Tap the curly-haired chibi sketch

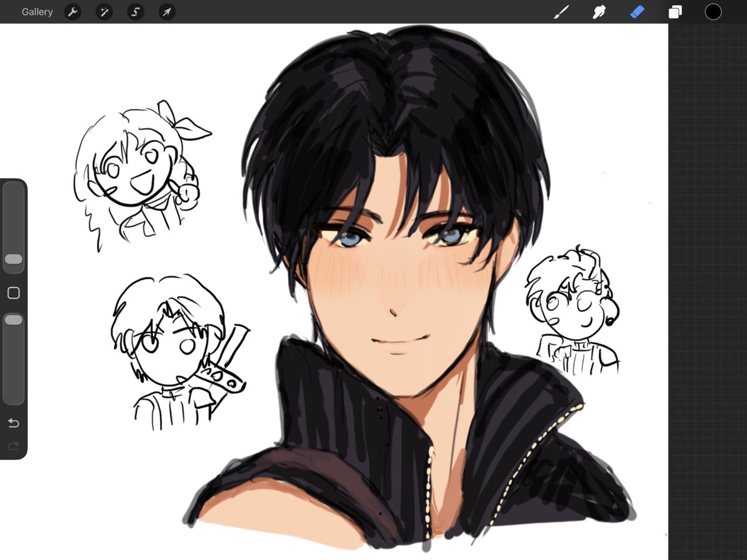point(572,311)
